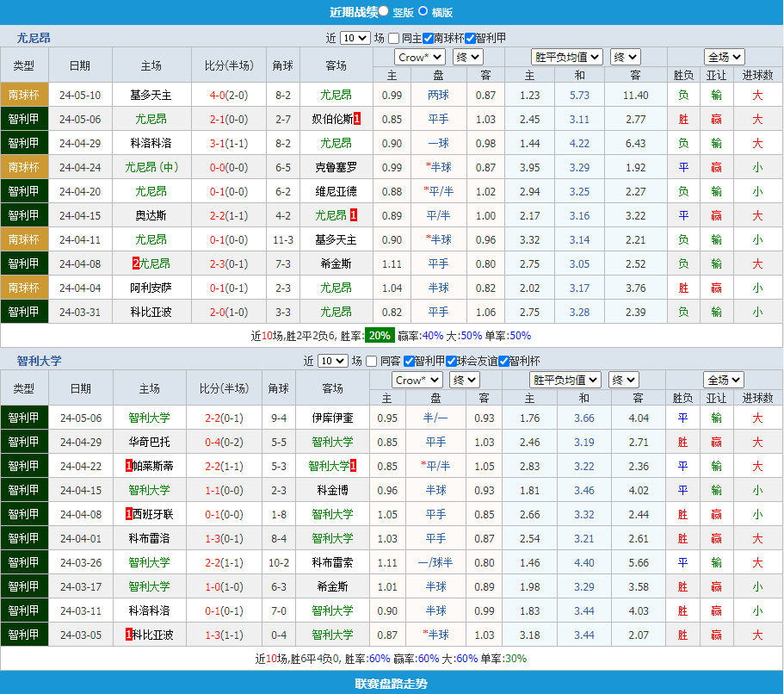784x694 pixels.
Task: Select the 竖版 radio button
Action: pyautogui.click(x=384, y=11)
